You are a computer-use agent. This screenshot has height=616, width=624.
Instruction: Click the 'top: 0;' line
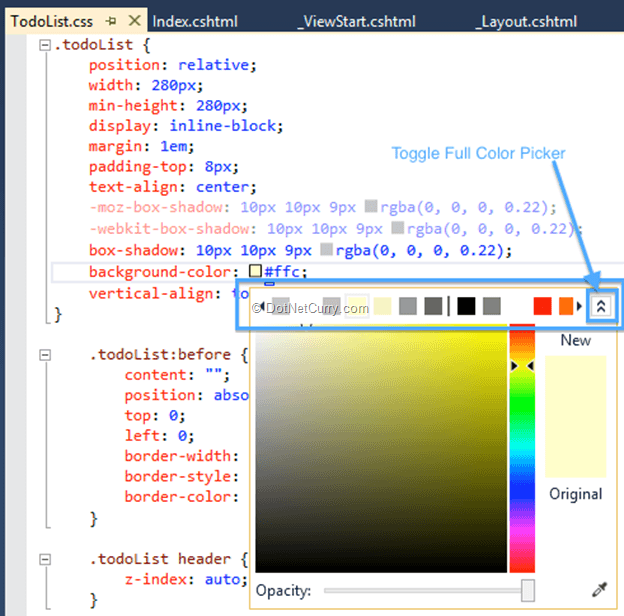coord(155,415)
